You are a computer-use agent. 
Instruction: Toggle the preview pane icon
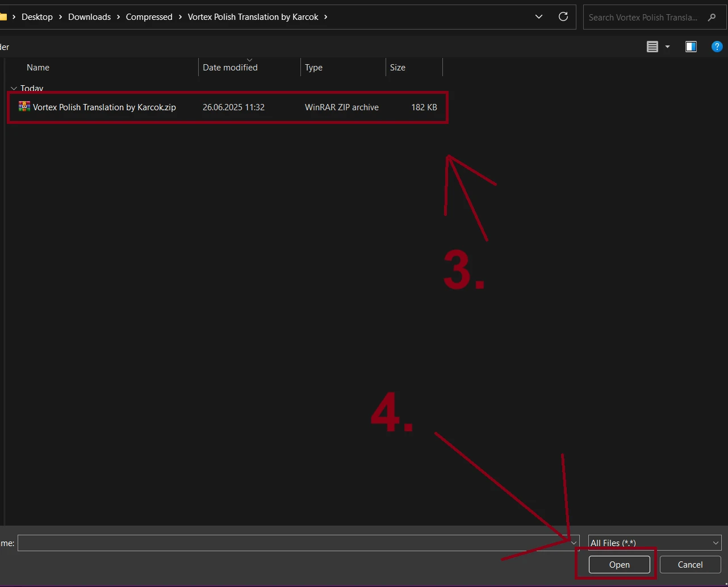pos(691,47)
